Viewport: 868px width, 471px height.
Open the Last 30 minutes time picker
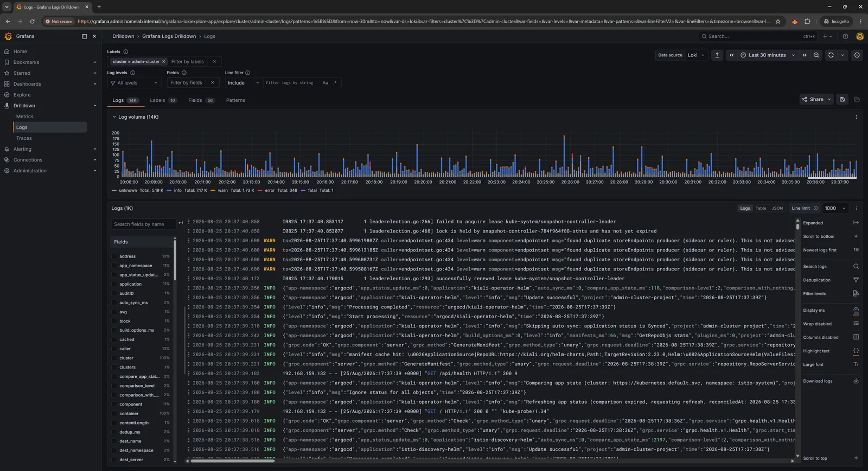pos(768,55)
